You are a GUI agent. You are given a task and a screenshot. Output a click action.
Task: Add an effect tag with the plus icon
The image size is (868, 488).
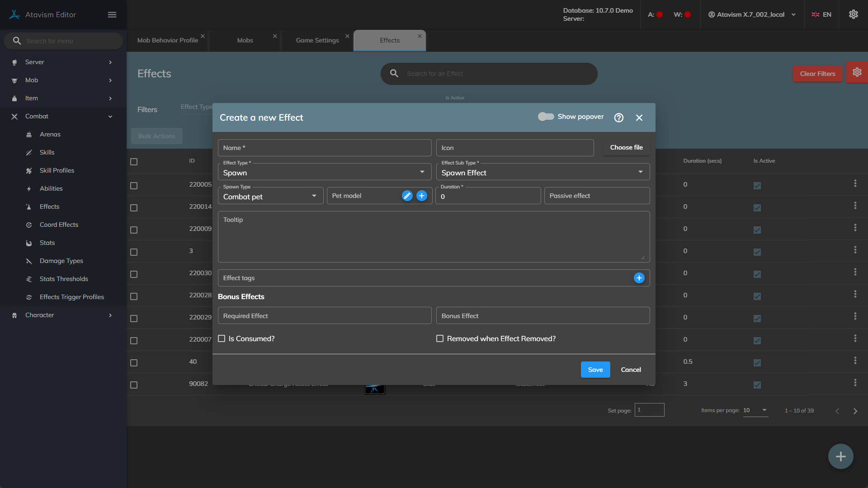pos(639,278)
